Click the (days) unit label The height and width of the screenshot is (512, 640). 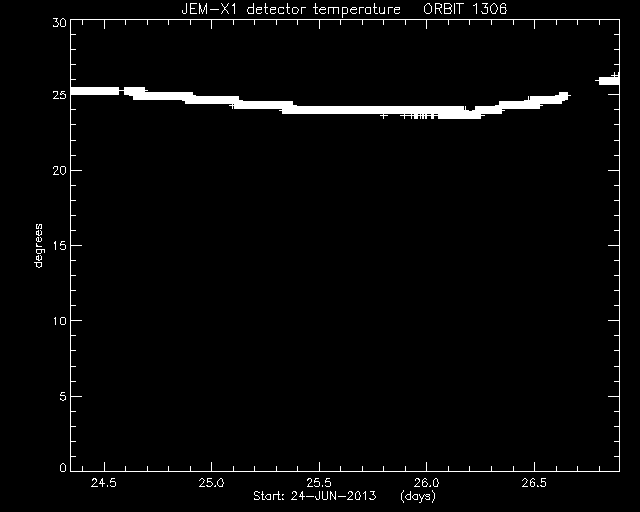(x=418, y=496)
